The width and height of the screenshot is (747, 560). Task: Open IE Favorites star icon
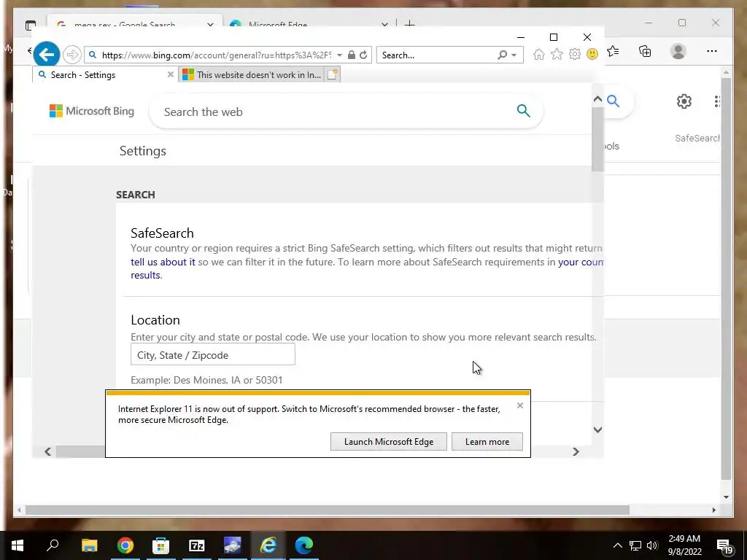coord(557,55)
